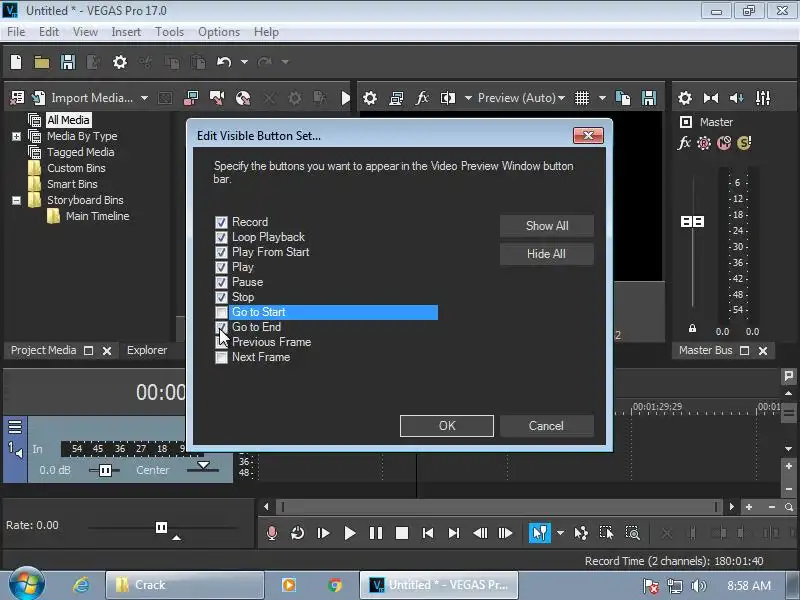Screen dimensions: 800x600
Task: Open the Undo history dropdown arrow
Action: (x=244, y=62)
